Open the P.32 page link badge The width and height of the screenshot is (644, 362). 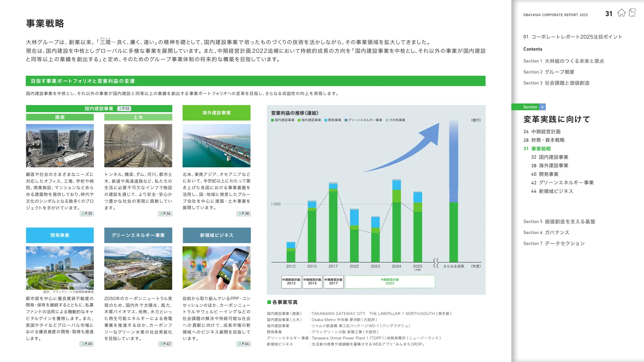click(x=124, y=109)
